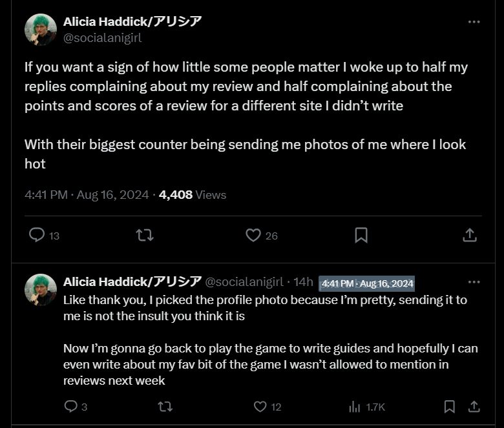The height and width of the screenshot is (428, 504).
Task: Repost the main tweet
Action: point(145,236)
